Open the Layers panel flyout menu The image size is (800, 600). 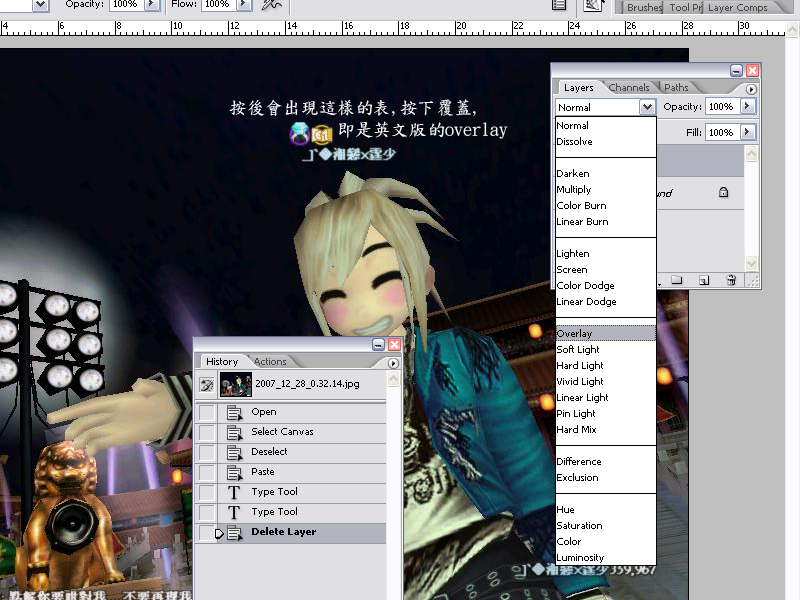click(751, 89)
